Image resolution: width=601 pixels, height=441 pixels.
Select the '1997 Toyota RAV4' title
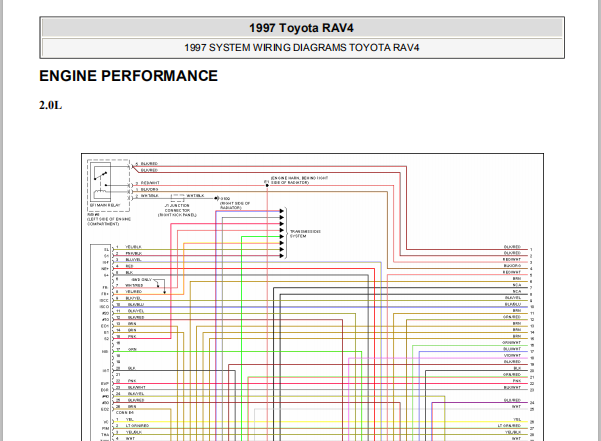coord(301,28)
